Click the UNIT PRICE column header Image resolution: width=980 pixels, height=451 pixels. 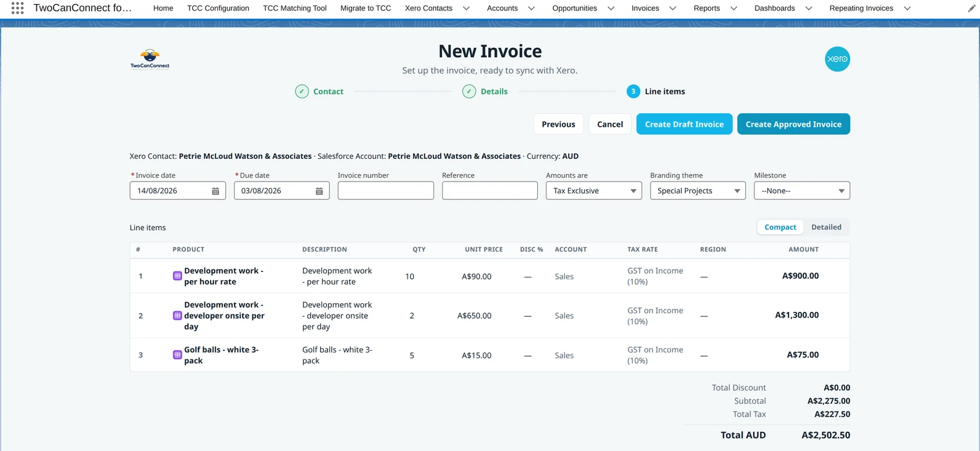click(484, 250)
